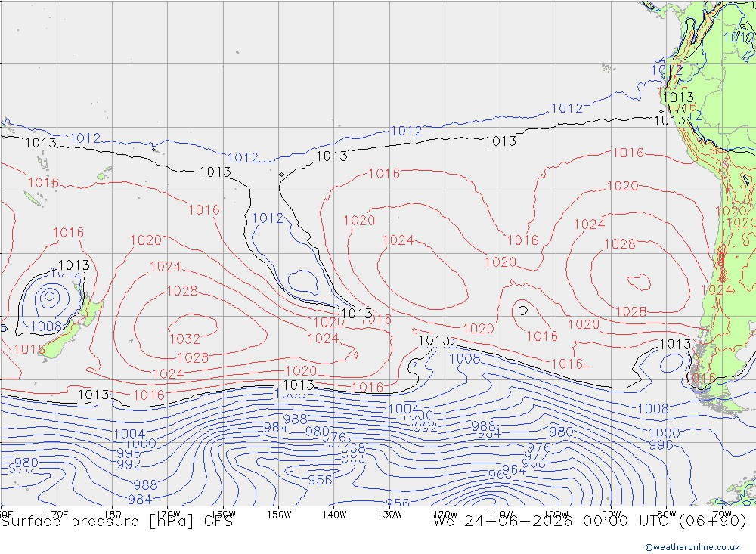Click the weatheronline.co.uk copyright link
Viewport: 756px width, 554px height.
pyautogui.click(x=692, y=546)
